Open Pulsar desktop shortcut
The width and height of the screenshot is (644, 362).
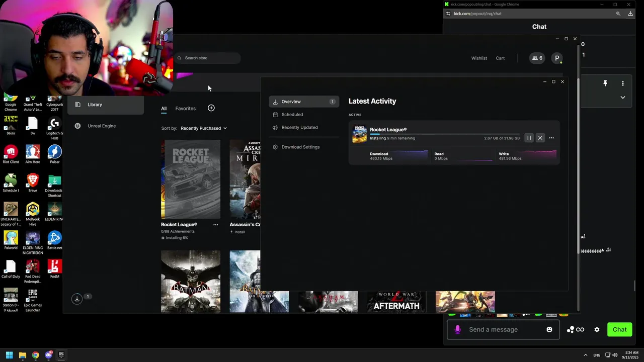click(54, 154)
